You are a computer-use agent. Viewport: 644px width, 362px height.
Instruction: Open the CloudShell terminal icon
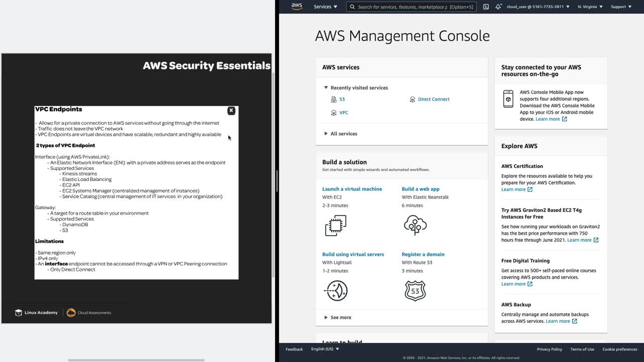pyautogui.click(x=486, y=7)
